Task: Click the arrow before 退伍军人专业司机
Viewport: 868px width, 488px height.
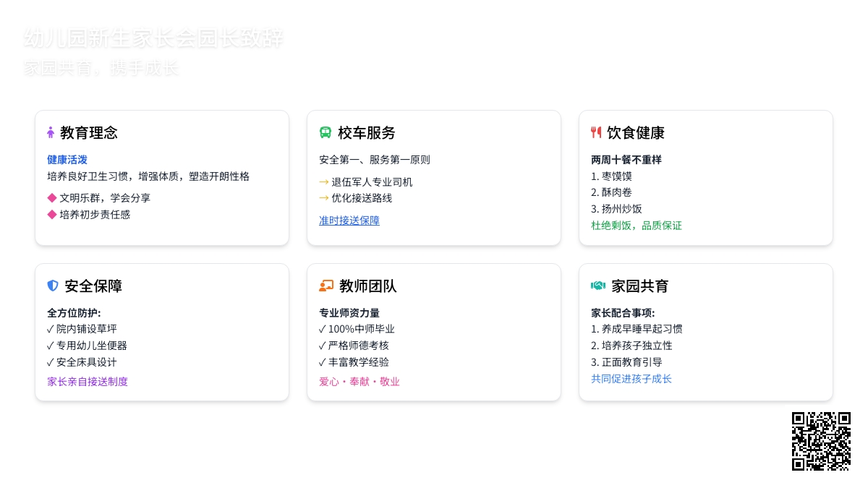Action: [324, 181]
